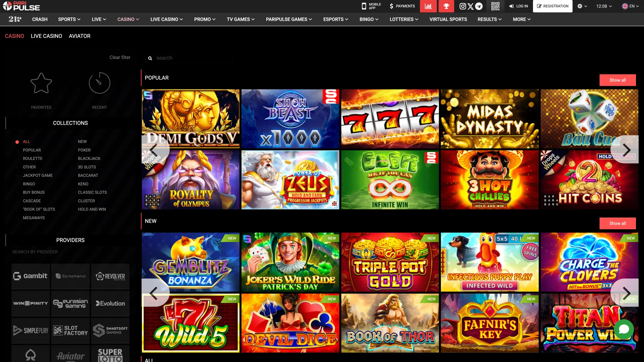Switch to AVIATOR sub-tab
This screenshot has width=644, height=362.
pos(79,36)
